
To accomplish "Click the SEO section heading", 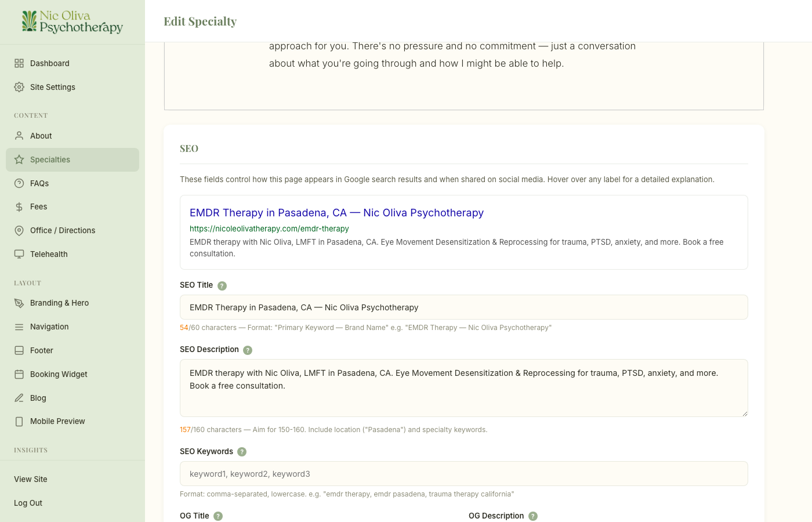I will pos(189,148).
